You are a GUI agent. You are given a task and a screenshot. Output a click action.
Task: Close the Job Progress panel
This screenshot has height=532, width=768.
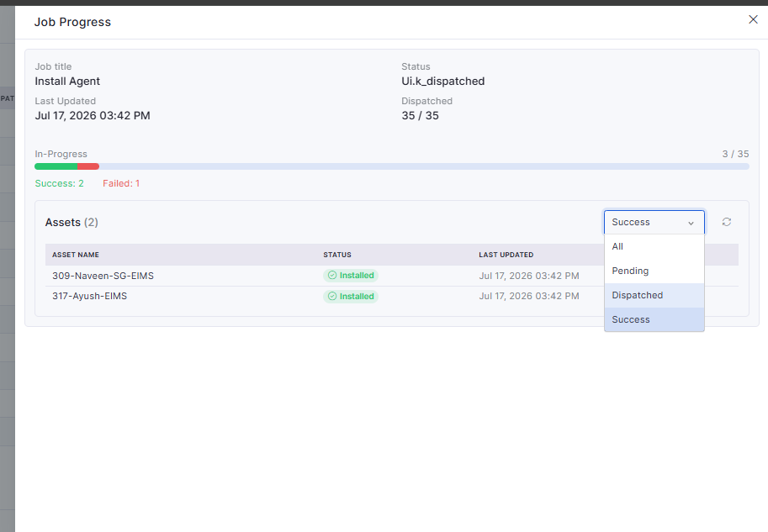(754, 19)
